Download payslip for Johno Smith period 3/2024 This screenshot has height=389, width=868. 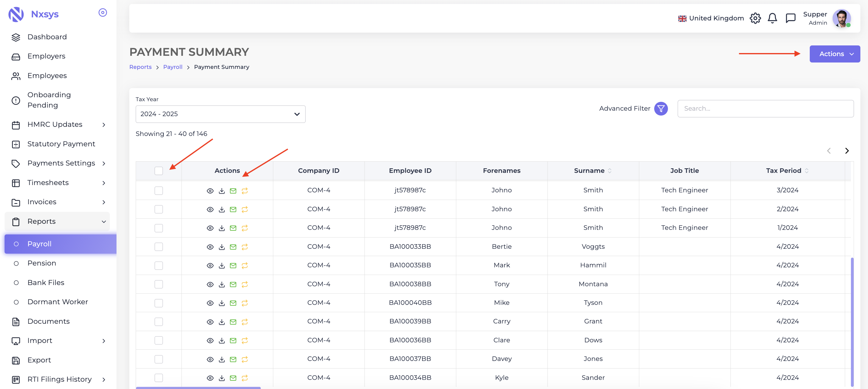(x=222, y=191)
